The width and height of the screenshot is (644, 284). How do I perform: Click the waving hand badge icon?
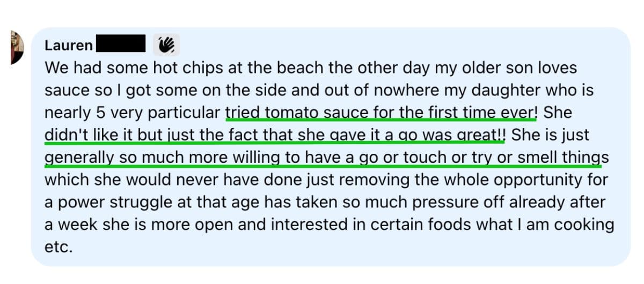point(166,45)
